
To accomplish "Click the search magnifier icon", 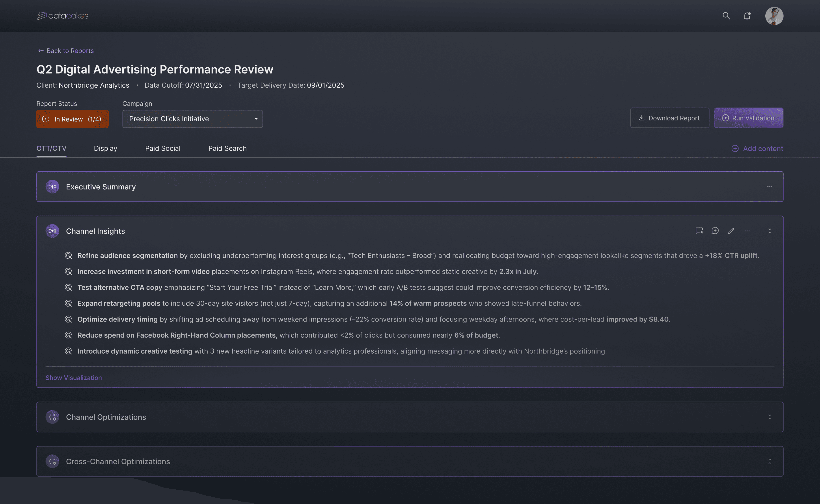I will [x=726, y=16].
